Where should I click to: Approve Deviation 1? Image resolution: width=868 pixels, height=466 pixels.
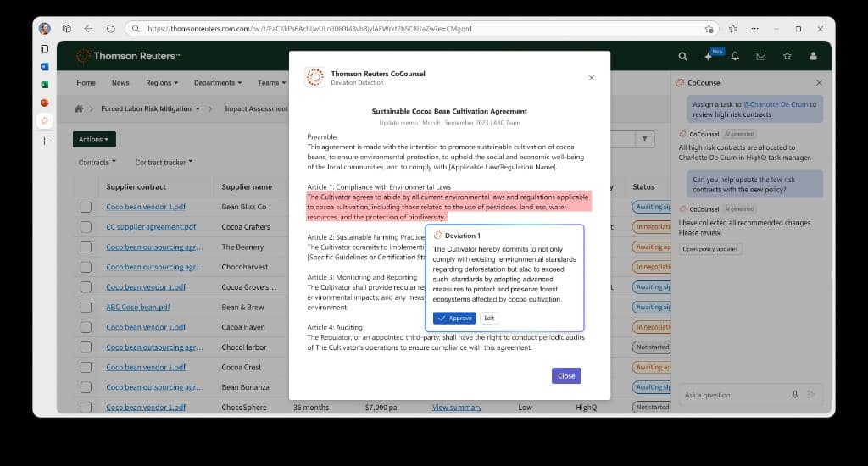[x=454, y=319]
